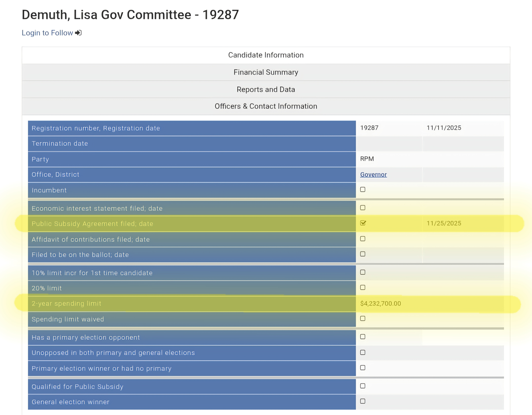This screenshot has width=532, height=415.
Task: Toggle the Economic interest statement filed checkbox
Action: click(x=362, y=208)
